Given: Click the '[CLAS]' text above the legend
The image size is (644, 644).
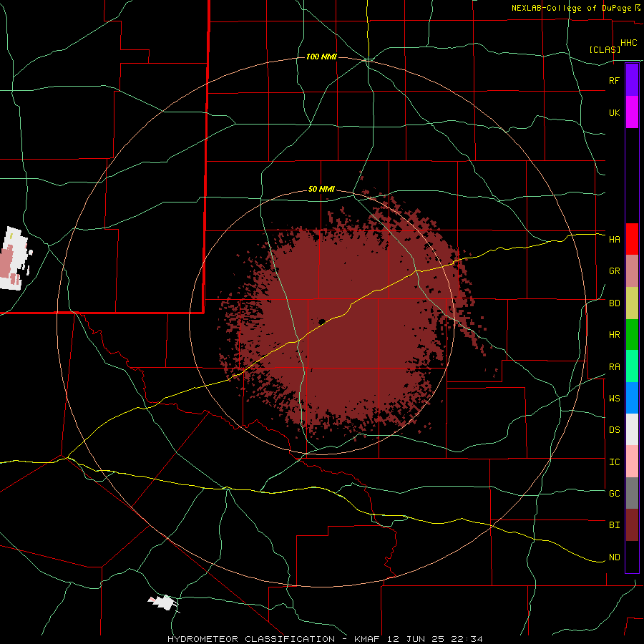Looking at the screenshot, I should pos(605,49).
